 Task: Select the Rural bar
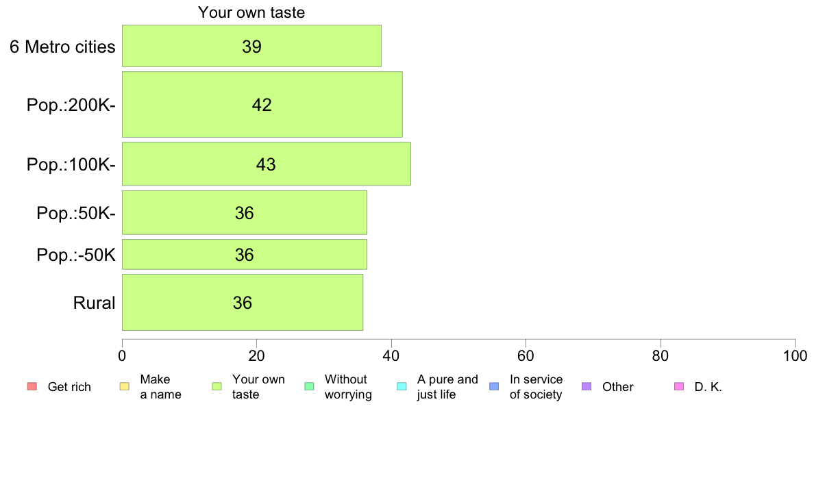pyautogui.click(x=243, y=303)
